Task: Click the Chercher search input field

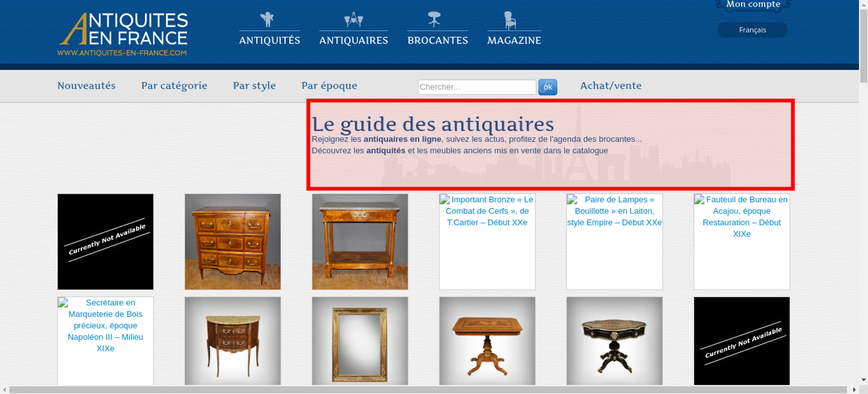Action: (477, 87)
